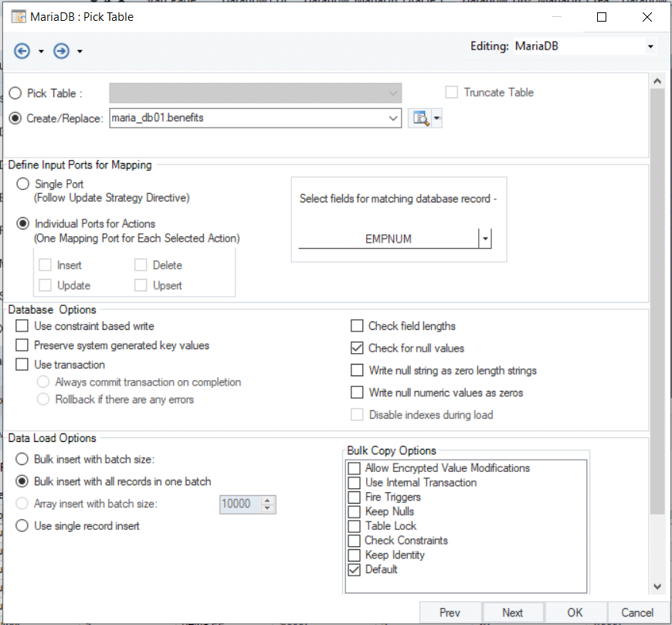The image size is (672, 625).
Task: Open the Editing MariaDB dropdown
Action: coord(650,47)
